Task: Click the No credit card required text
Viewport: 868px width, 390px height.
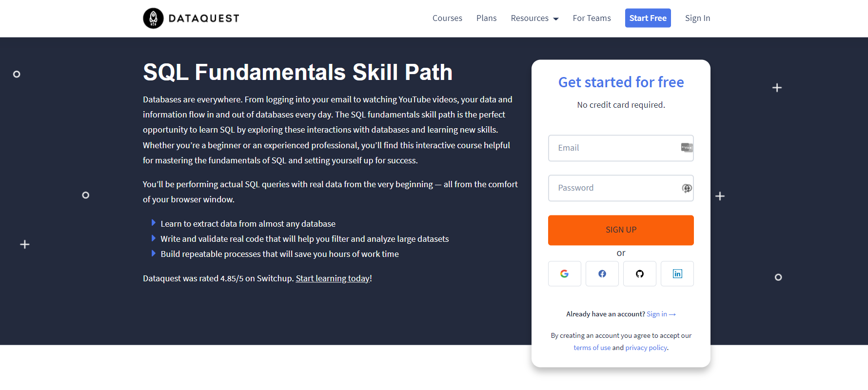Action: (x=621, y=105)
